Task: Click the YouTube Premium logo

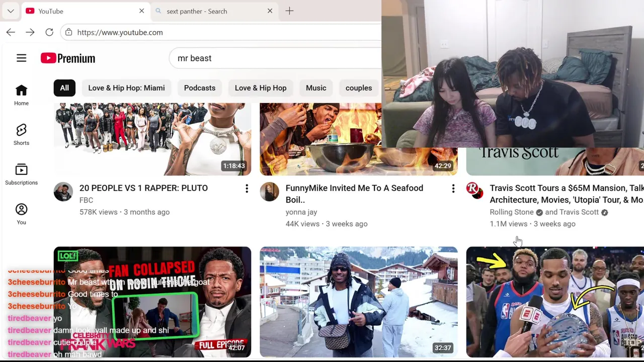Action: click(68, 58)
